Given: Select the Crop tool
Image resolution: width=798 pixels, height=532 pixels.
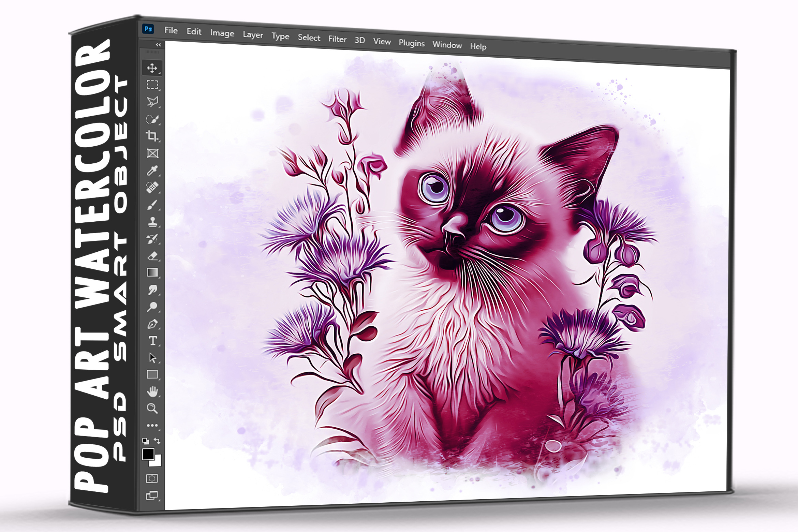Looking at the screenshot, I should [152, 136].
